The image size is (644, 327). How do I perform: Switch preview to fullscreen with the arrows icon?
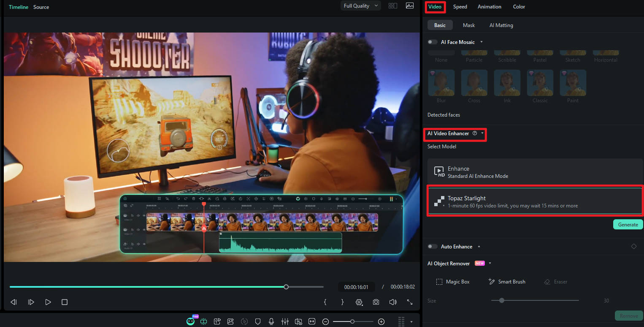pyautogui.click(x=410, y=302)
